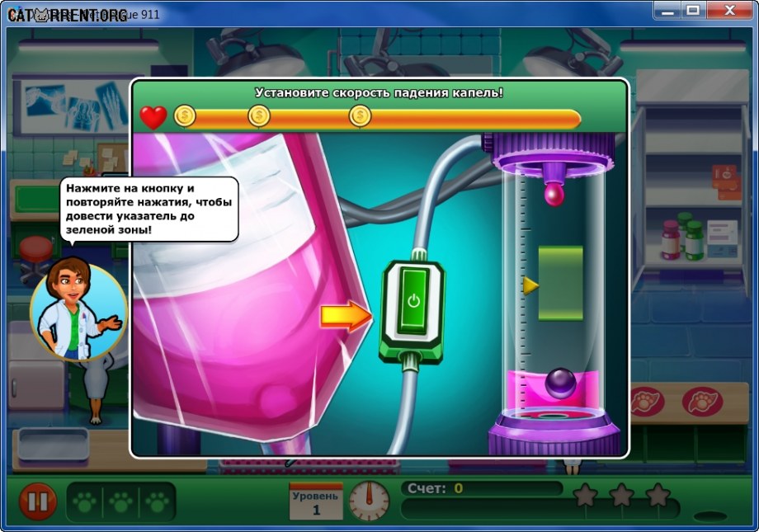Click the green target zone in the tube

point(560,283)
